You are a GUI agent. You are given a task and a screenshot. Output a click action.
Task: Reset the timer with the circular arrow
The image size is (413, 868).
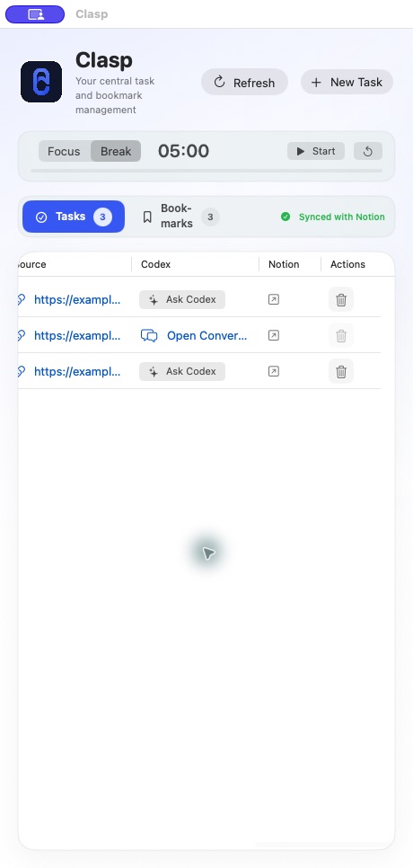pos(368,151)
